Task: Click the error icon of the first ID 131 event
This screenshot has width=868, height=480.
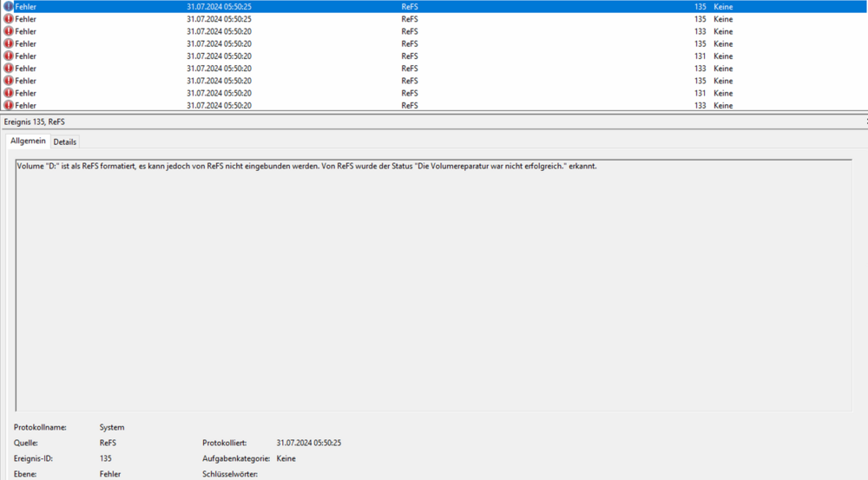Action: pyautogui.click(x=9, y=56)
